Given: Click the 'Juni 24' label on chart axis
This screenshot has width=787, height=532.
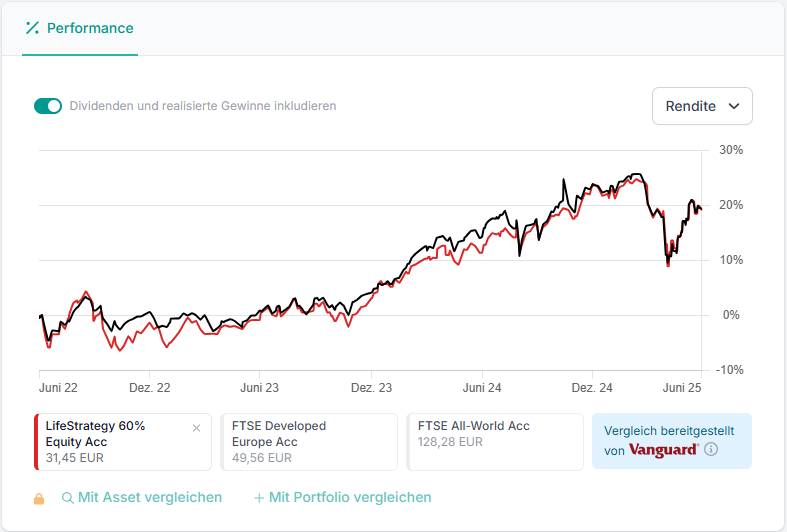Looking at the screenshot, I should tap(482, 387).
